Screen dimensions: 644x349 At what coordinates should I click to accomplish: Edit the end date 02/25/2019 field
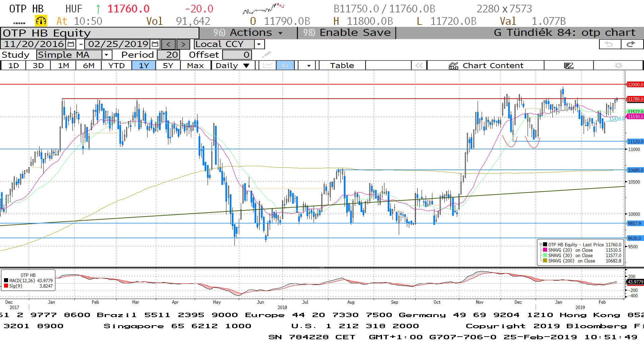click(x=118, y=44)
